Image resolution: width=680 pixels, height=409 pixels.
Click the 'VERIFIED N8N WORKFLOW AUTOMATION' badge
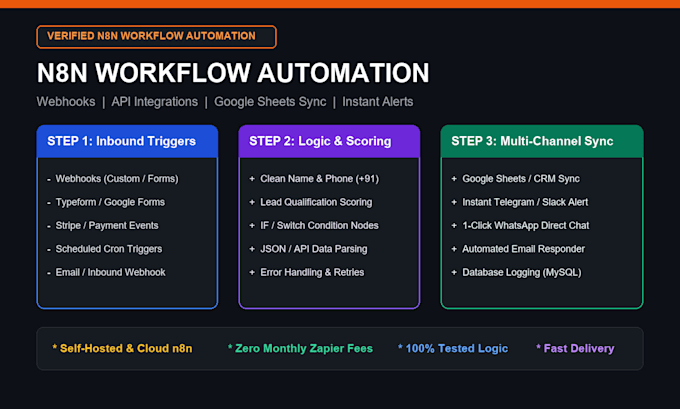(157, 36)
